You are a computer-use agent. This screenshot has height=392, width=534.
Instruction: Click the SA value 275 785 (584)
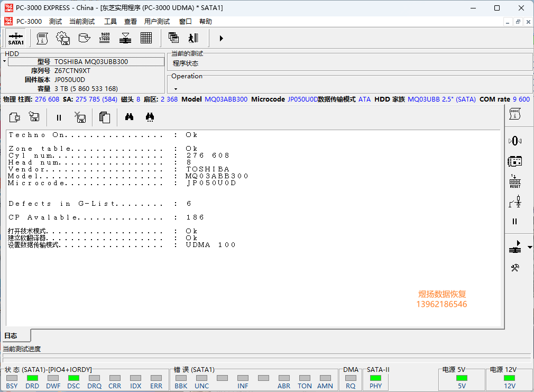pyautogui.click(x=96, y=99)
